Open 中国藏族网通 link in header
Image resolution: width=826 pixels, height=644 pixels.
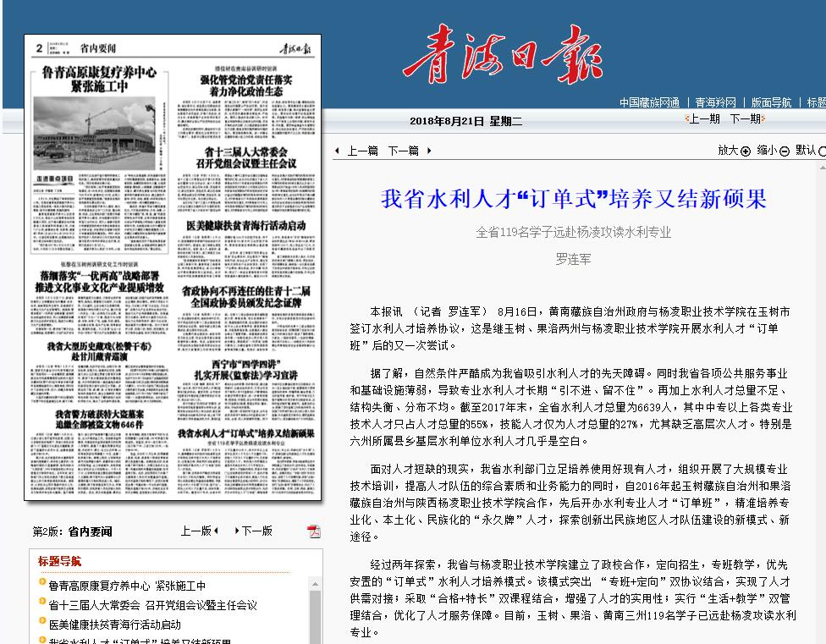tap(649, 102)
